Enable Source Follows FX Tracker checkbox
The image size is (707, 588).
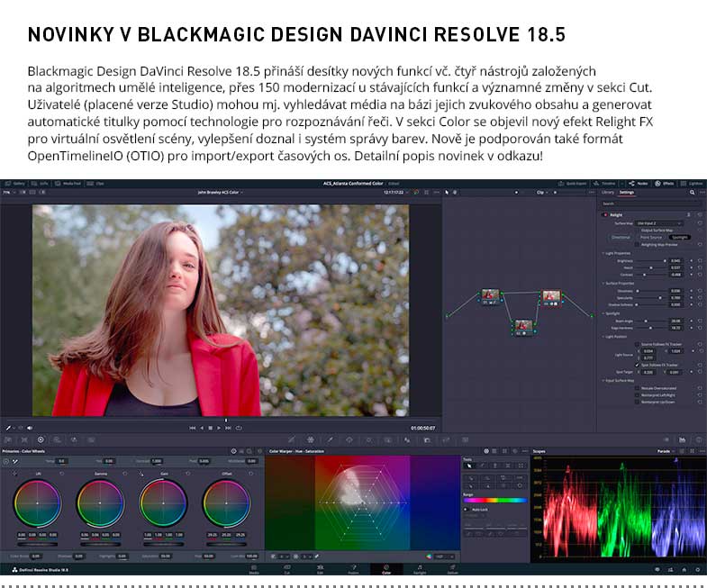pyautogui.click(x=637, y=344)
